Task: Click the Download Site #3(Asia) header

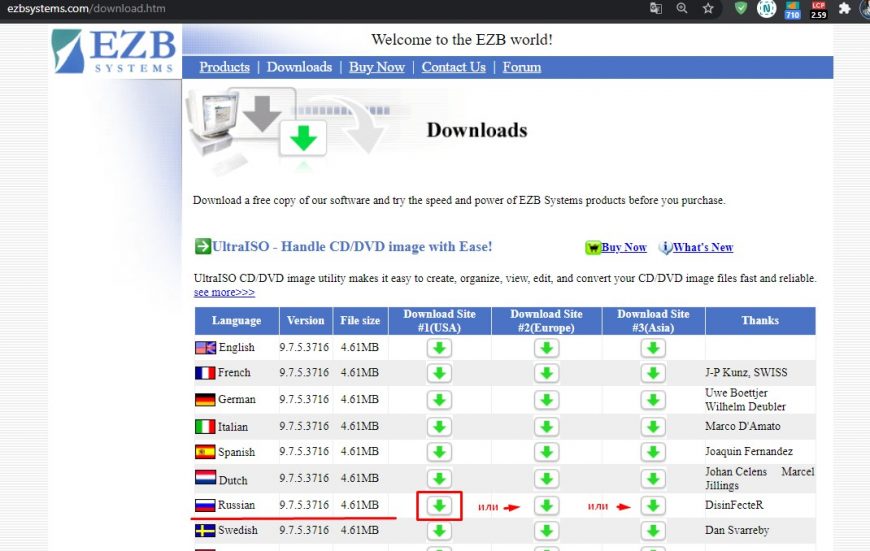Action: tap(653, 321)
